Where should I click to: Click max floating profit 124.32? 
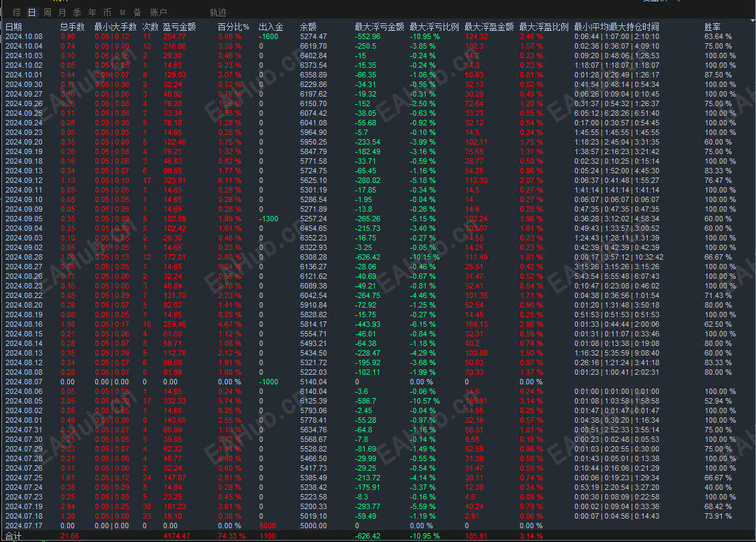[476, 36]
